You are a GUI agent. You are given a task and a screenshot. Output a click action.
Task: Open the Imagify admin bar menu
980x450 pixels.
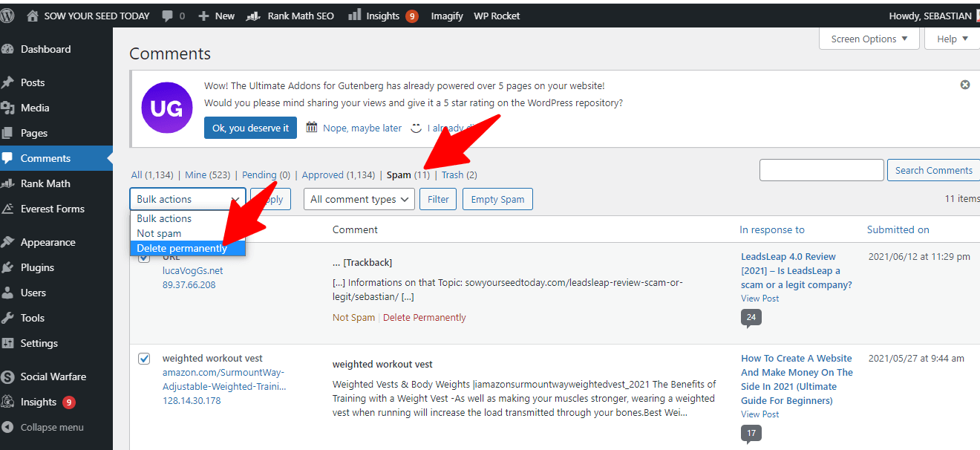click(447, 16)
